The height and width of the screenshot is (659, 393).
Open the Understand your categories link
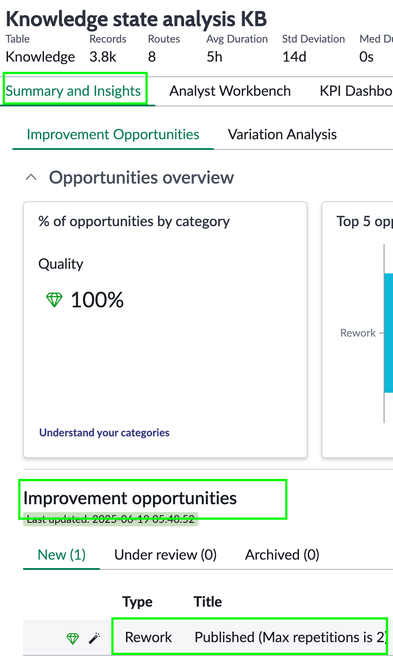pyautogui.click(x=104, y=432)
